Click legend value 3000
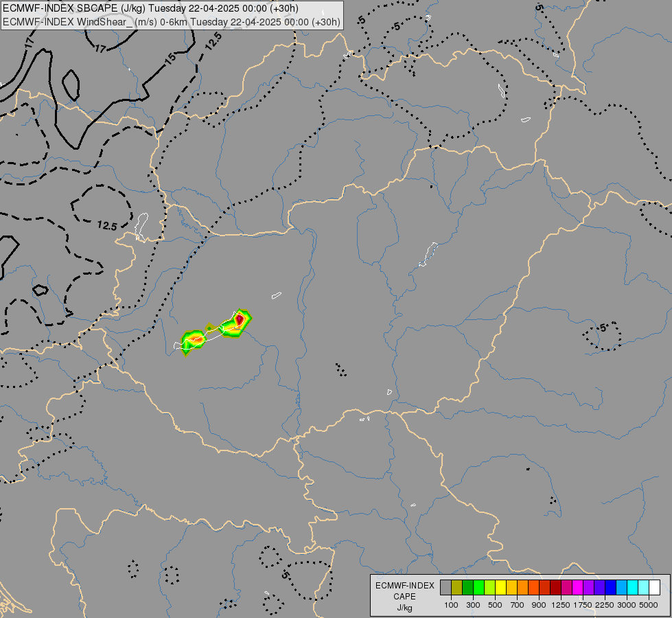 click(x=627, y=605)
